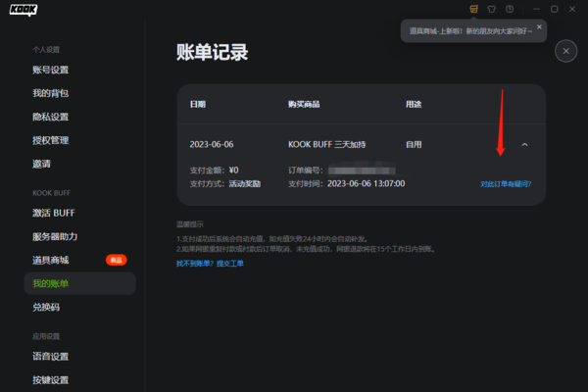Click the red 新品 badge

click(117, 260)
